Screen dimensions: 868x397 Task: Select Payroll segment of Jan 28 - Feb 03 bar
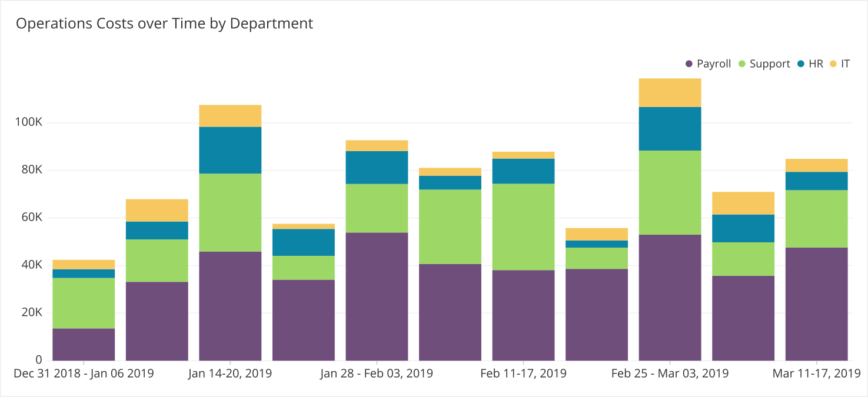377,296
